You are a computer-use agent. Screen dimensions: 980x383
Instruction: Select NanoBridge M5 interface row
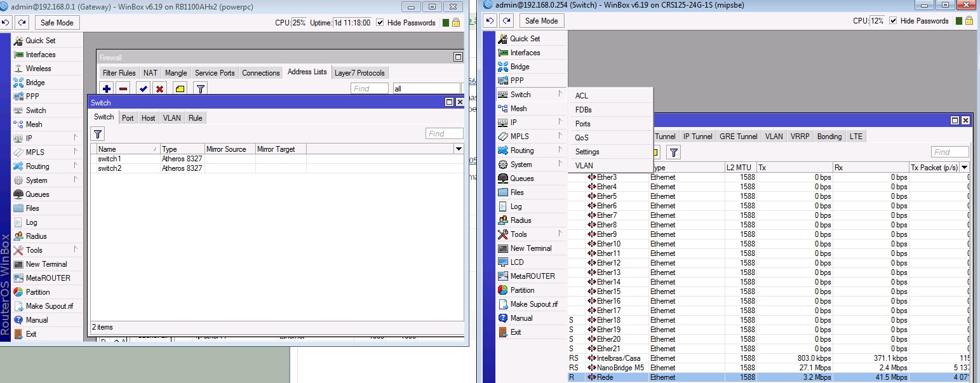769,368
